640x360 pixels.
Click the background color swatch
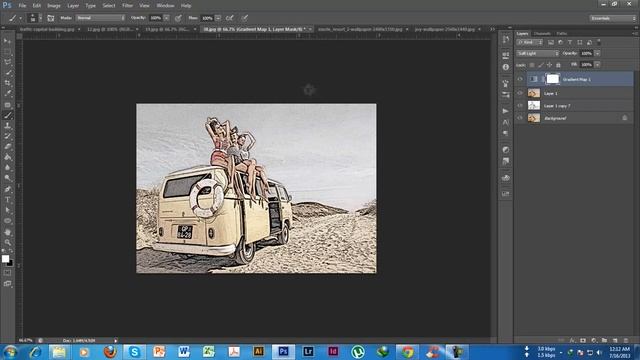point(10,263)
